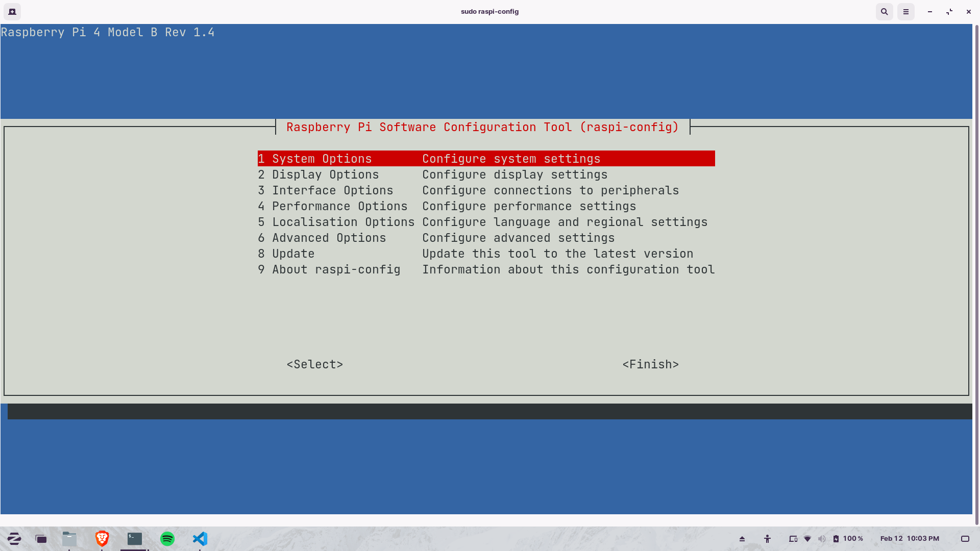Screen dimensions: 980x551
Task: Click "Update this tool to the latest version"
Action: click(558, 254)
